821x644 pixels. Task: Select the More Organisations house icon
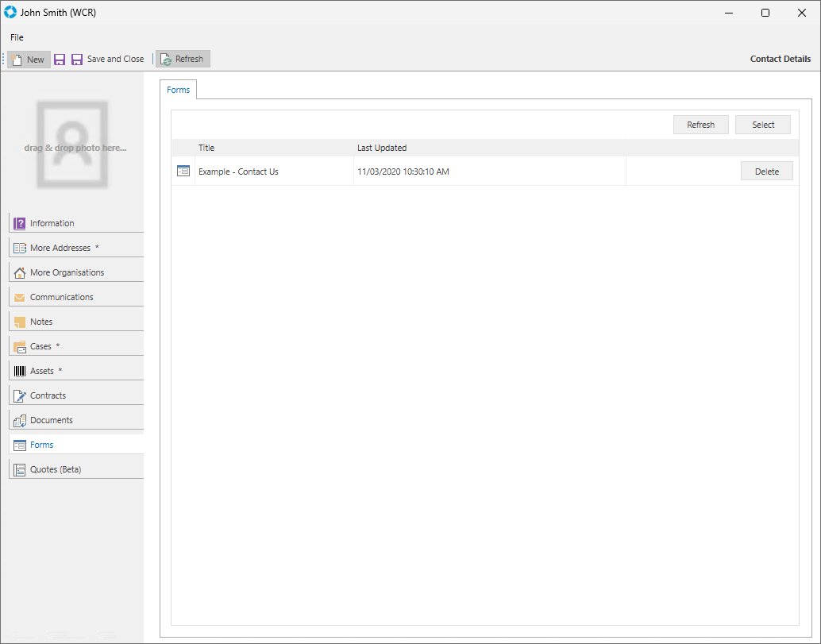coord(20,272)
